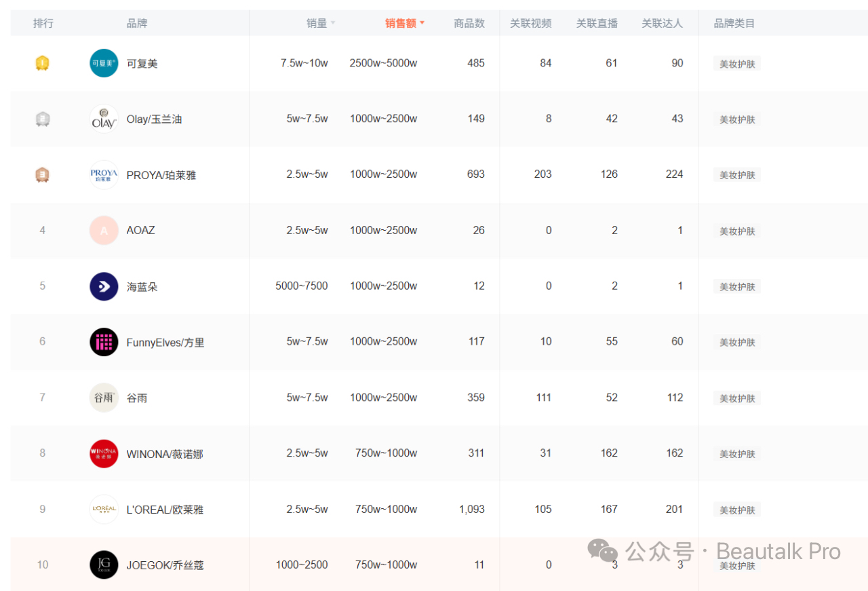Image resolution: width=868 pixels, height=591 pixels.
Task: Click 美妆护肤 tag in AOAZ row
Action: tap(737, 231)
